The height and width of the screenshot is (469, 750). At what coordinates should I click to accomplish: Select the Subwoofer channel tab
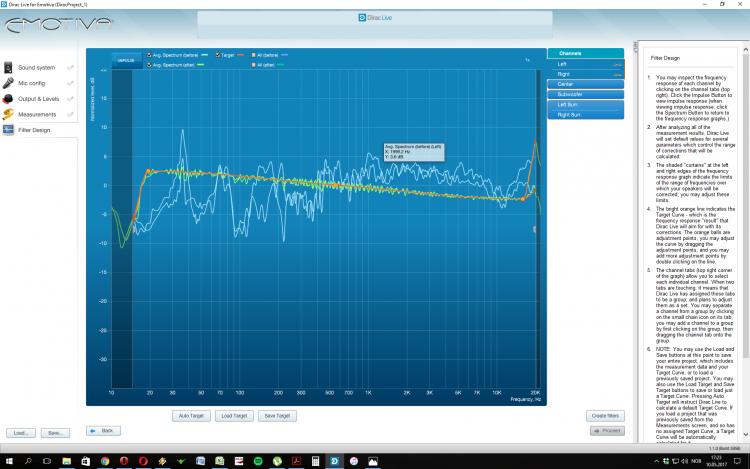click(x=585, y=94)
